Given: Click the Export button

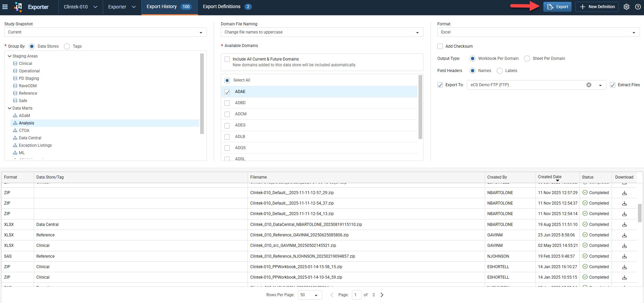Looking at the screenshot, I should click(557, 7).
